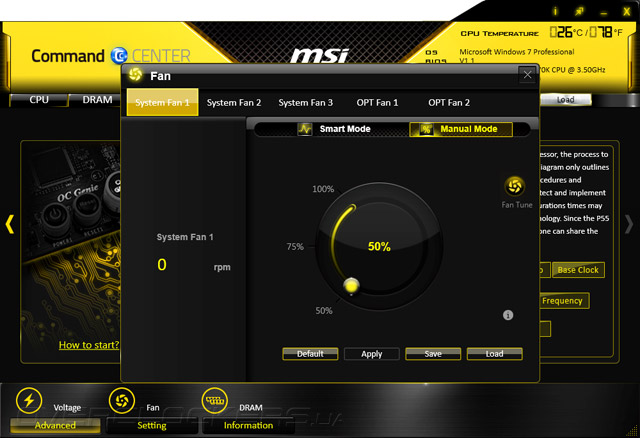Switch to Smart Mode

pyautogui.click(x=334, y=129)
